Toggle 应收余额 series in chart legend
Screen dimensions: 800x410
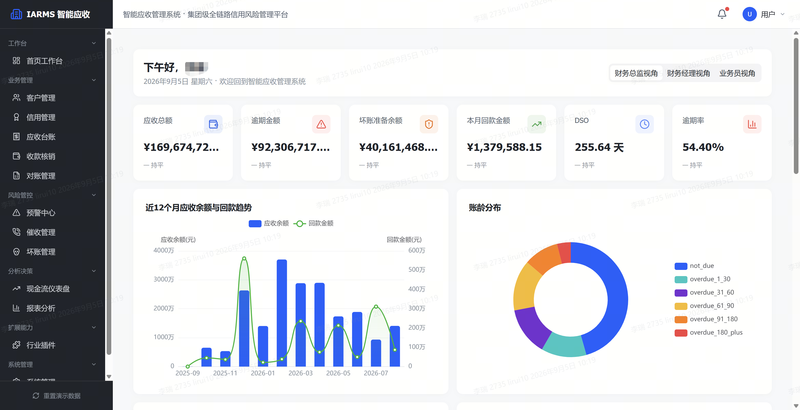(x=269, y=223)
